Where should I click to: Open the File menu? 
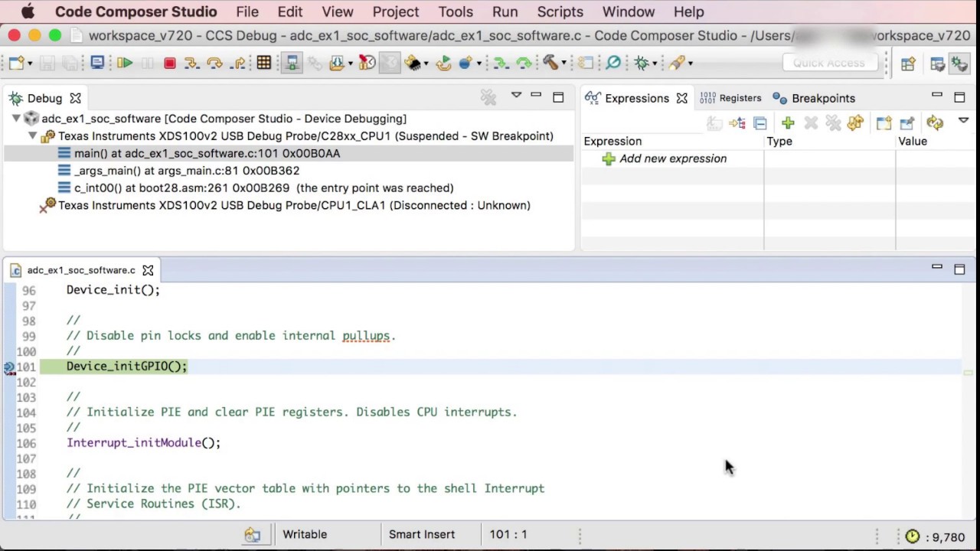click(x=247, y=11)
